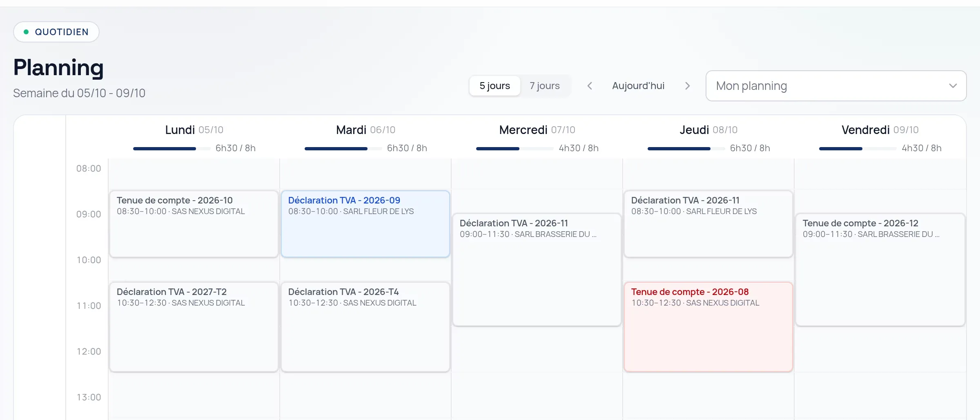
Task: Open Déclaration TVA 2026-T4 event on Mardi
Action: click(365, 327)
